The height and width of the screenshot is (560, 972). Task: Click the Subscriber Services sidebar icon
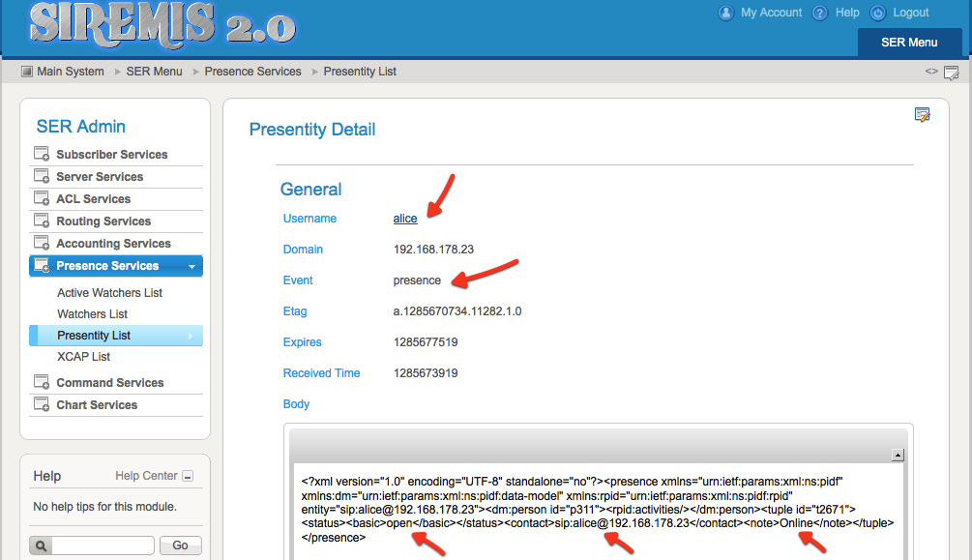coord(42,154)
